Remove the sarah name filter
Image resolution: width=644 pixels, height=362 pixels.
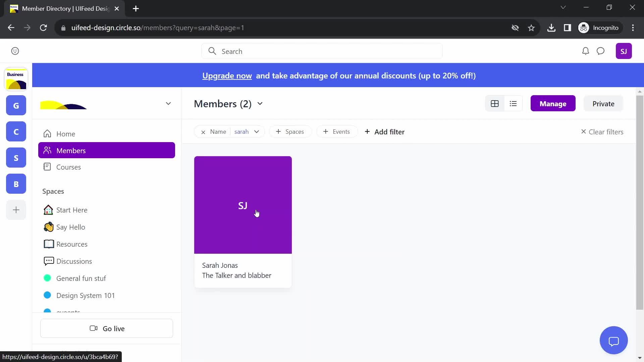pyautogui.click(x=203, y=132)
